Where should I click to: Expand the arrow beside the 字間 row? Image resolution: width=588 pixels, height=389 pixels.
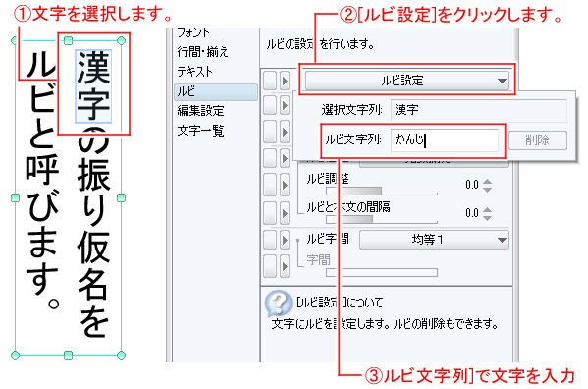285,266
